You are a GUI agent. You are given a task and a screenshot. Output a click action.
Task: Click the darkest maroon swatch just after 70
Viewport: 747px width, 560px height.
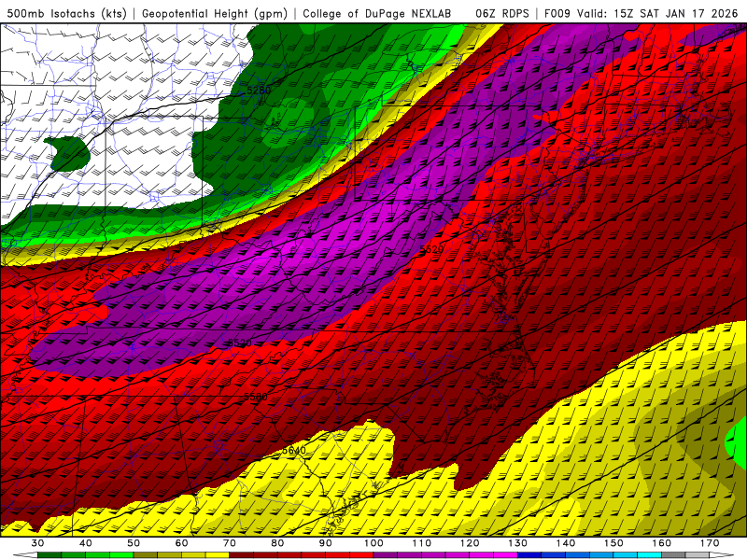point(242,555)
